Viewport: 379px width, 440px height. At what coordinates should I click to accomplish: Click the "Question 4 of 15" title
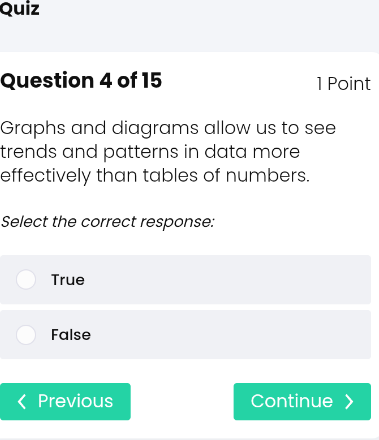(81, 80)
